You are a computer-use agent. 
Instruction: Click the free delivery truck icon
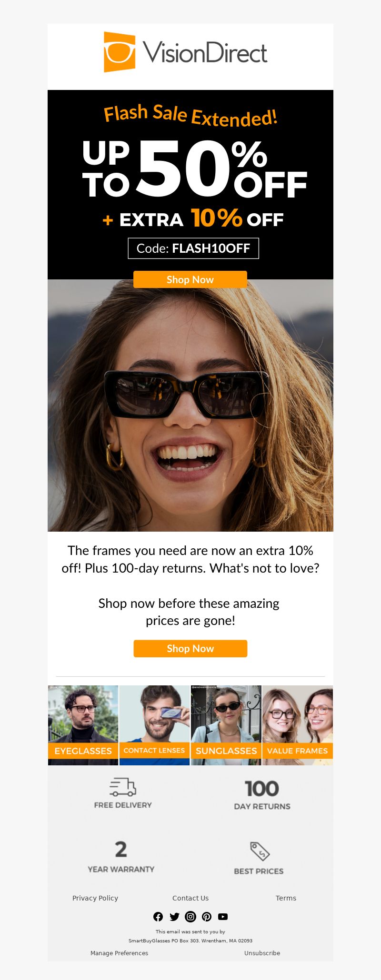(123, 787)
